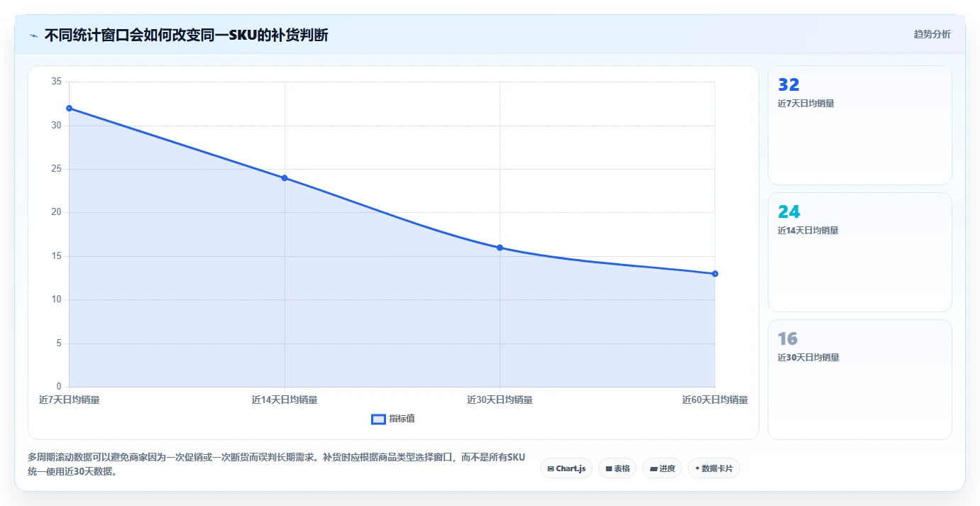Click the x-axis label 近30天日均销量
The width and height of the screenshot is (980, 506).
pyautogui.click(x=500, y=400)
